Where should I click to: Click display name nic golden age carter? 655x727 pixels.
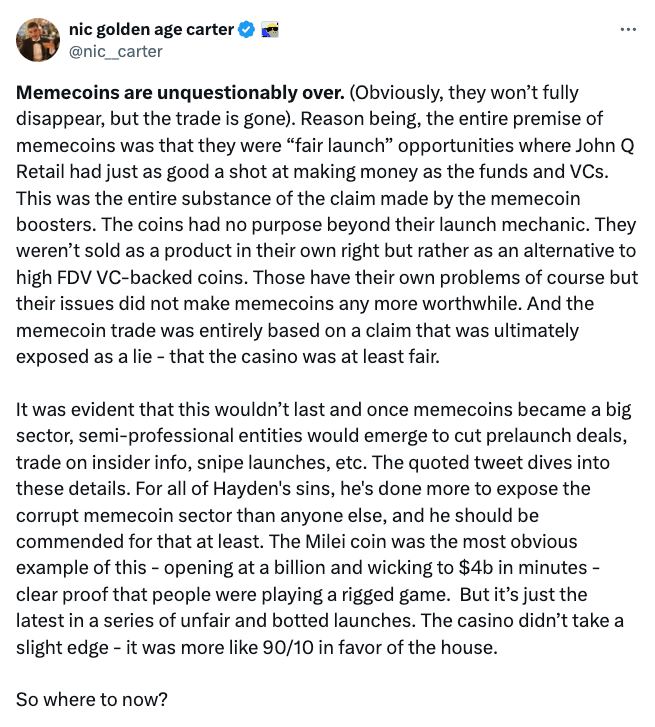click(x=148, y=30)
